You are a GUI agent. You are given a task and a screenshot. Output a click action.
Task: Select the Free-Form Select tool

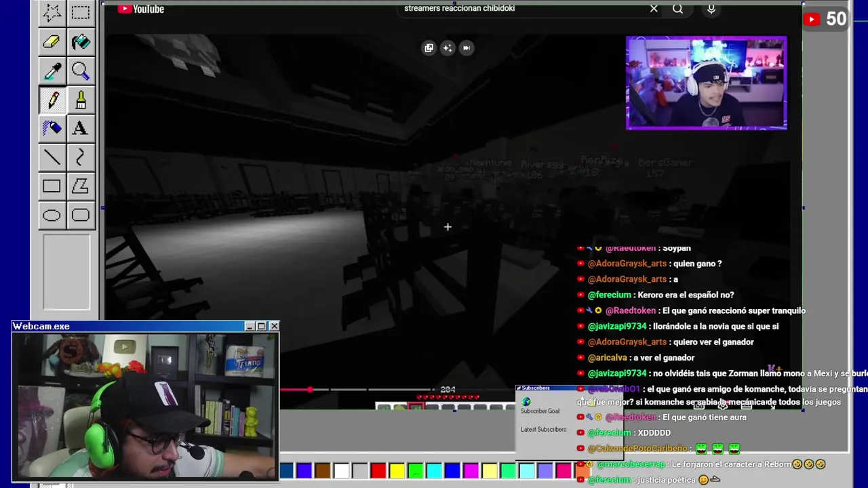point(52,13)
